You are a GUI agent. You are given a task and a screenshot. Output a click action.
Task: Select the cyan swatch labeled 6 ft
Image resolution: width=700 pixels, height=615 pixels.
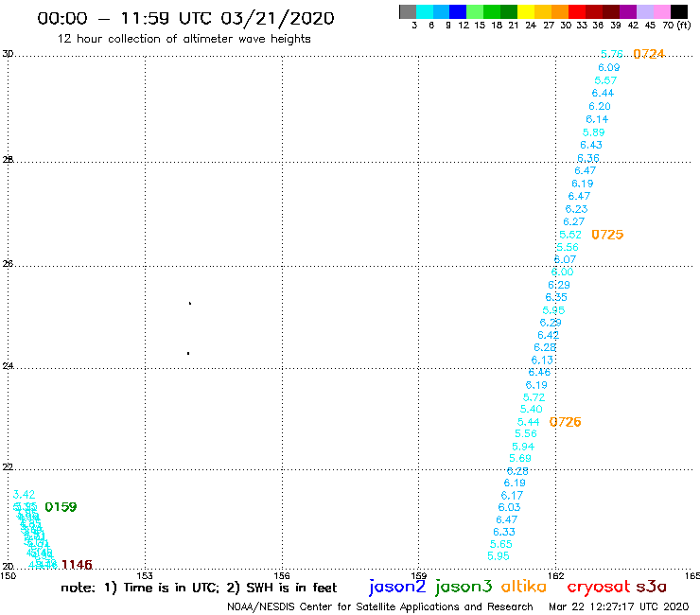(x=425, y=11)
